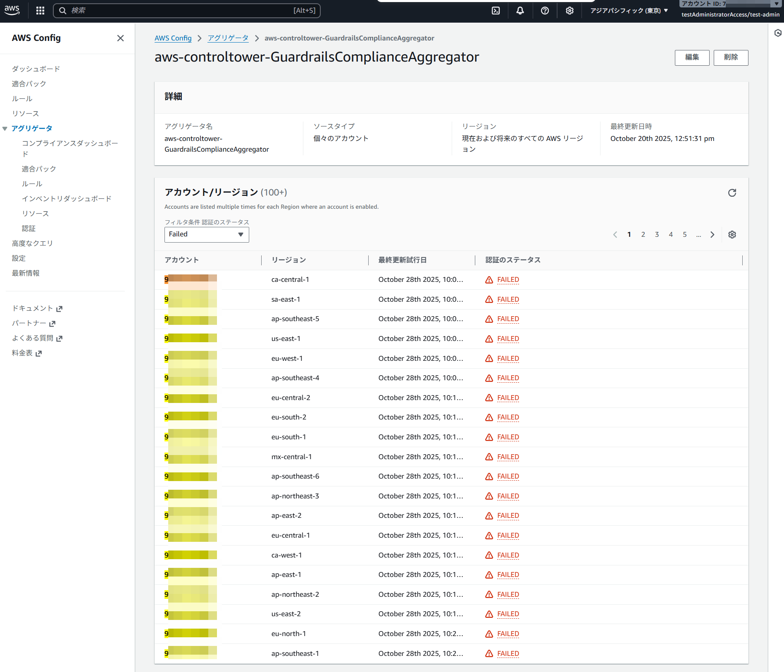Open the Asia Pacific (Tokyo) region selector
Image resolution: width=784 pixels, height=672 pixels.
pyautogui.click(x=629, y=11)
